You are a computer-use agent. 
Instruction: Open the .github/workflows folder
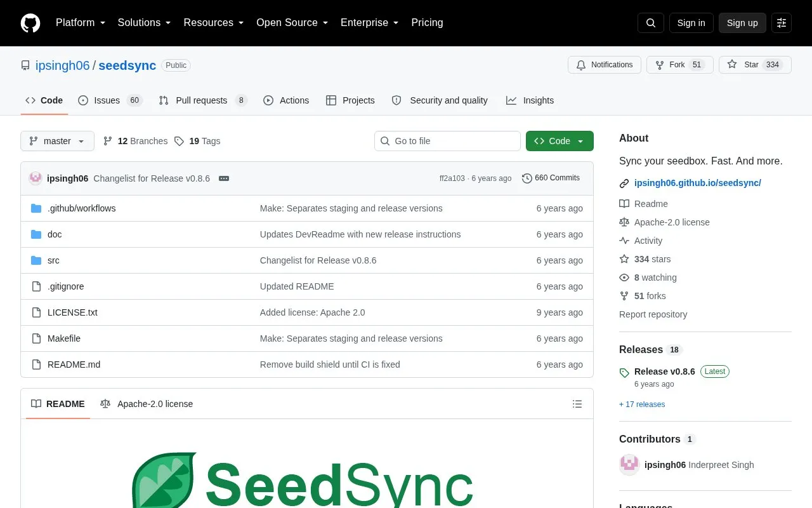coord(81,208)
